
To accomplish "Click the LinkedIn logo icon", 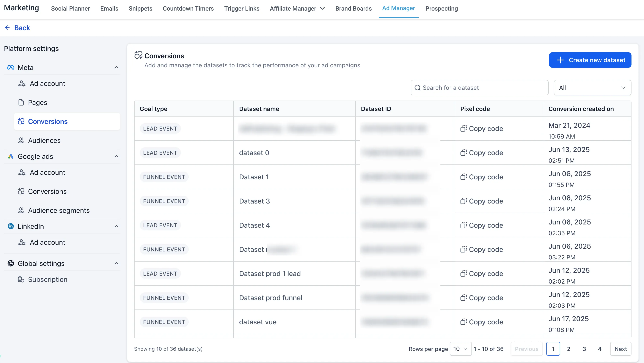I will point(11,226).
